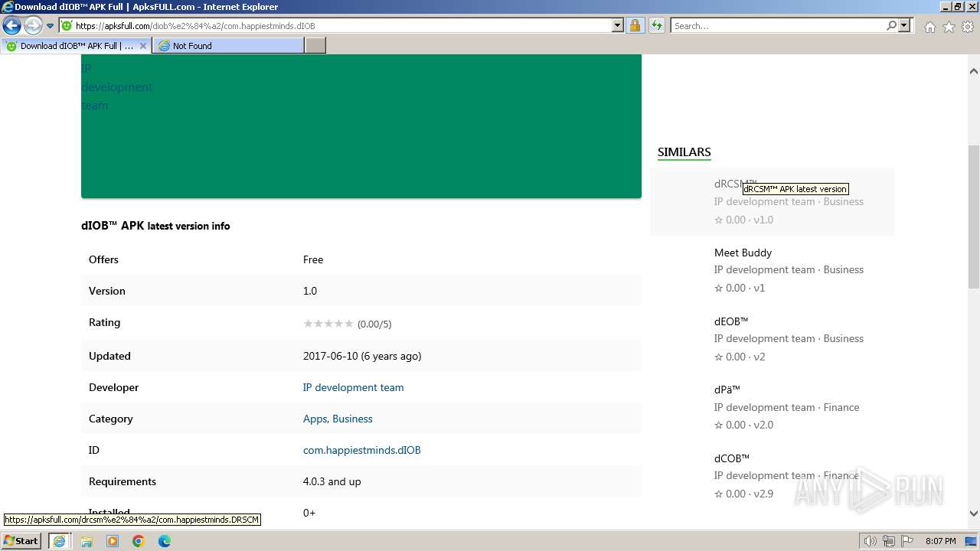
Task: Click the volume speaker tray icon
Action: click(x=871, y=541)
